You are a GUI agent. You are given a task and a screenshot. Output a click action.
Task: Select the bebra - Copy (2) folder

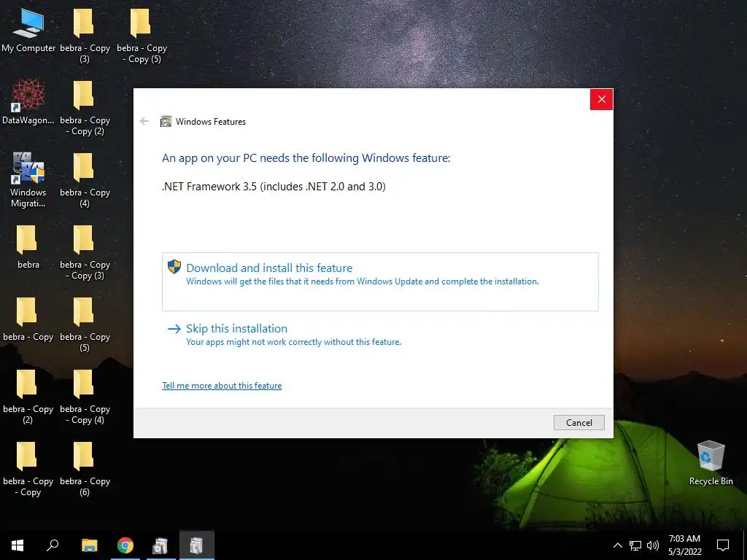coord(28,396)
